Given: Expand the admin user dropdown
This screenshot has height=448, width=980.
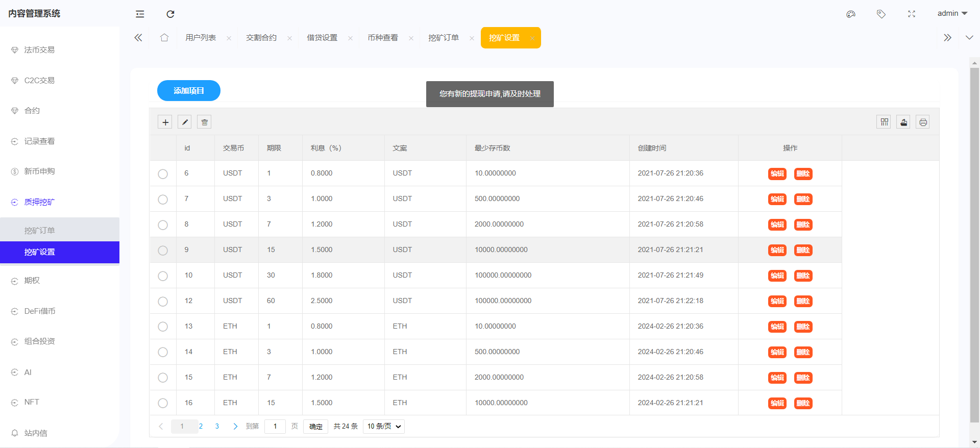Looking at the screenshot, I should point(952,14).
